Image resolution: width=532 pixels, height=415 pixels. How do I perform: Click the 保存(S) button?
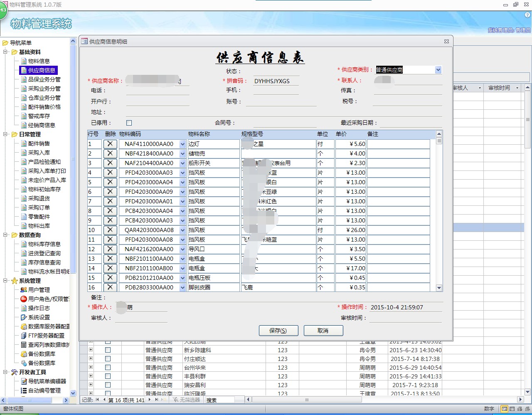pyautogui.click(x=278, y=331)
